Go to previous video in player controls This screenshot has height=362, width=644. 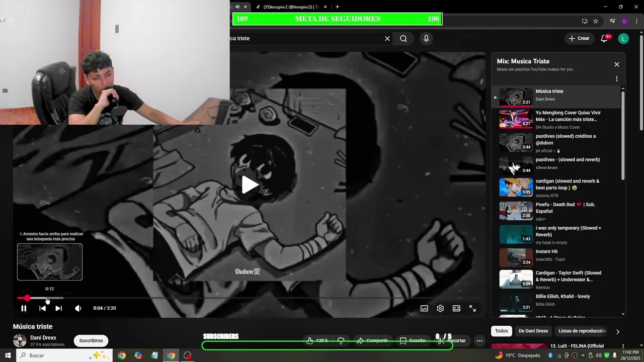point(43,308)
